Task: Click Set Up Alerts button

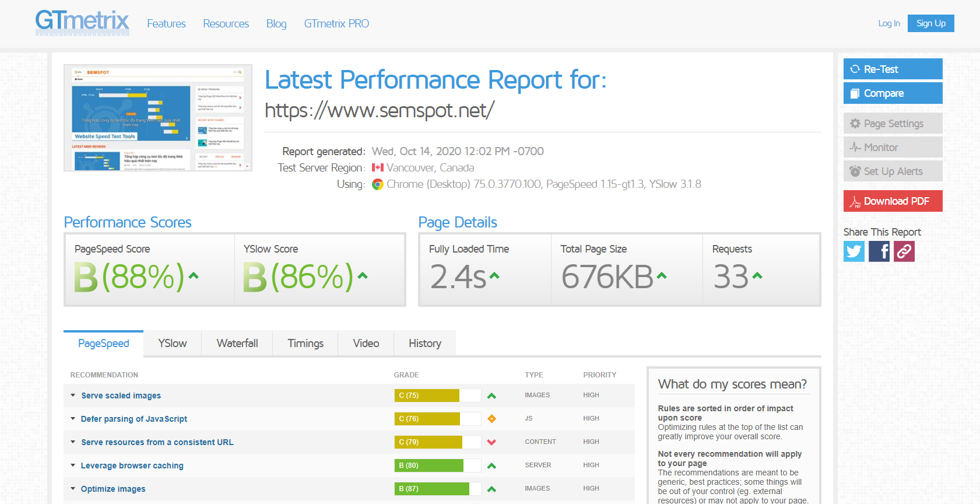Action: coord(893,171)
